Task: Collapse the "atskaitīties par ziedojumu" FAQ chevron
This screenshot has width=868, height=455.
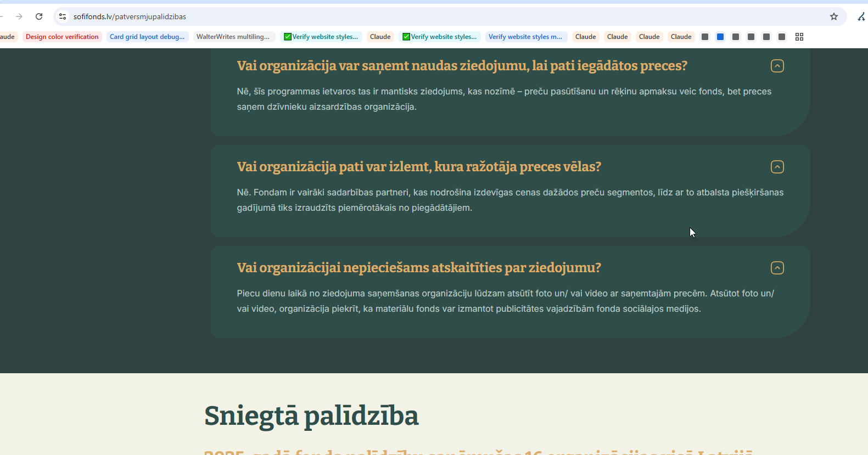Action: tap(777, 268)
